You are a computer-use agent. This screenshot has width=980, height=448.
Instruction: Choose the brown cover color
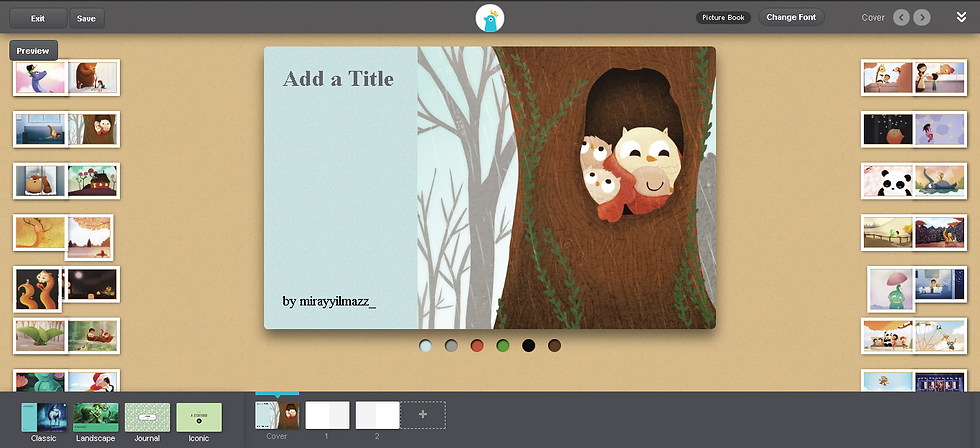pyautogui.click(x=554, y=346)
